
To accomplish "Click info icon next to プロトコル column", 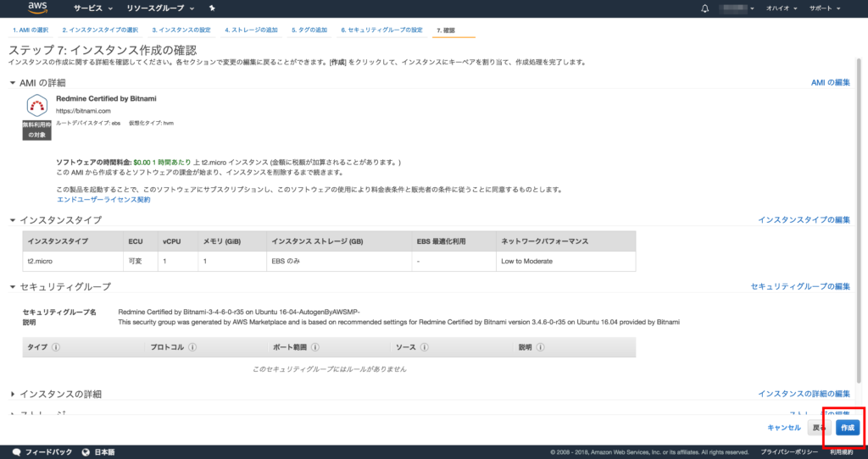I will [x=192, y=347].
